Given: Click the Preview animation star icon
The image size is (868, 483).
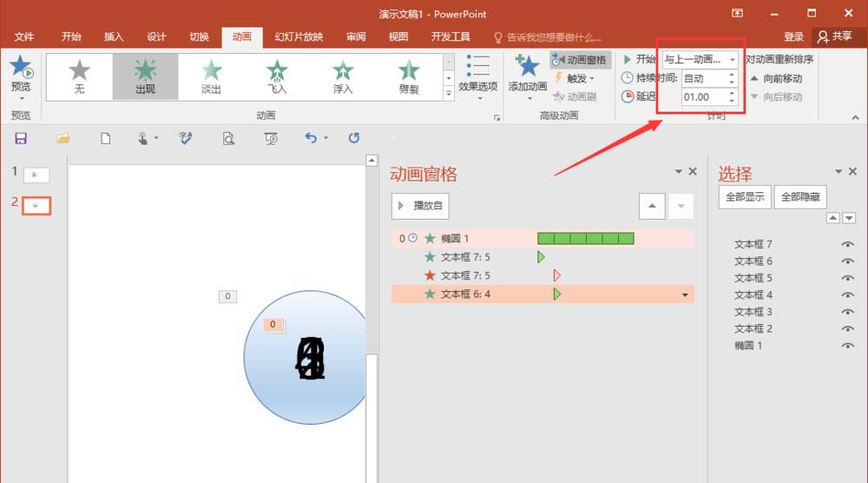Looking at the screenshot, I should [x=21, y=67].
